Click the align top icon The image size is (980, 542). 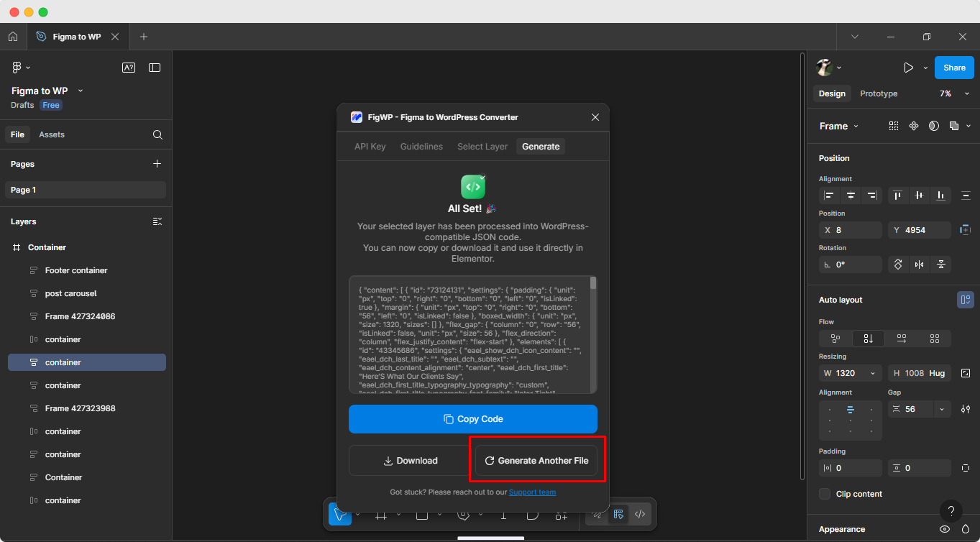pyautogui.click(x=898, y=196)
